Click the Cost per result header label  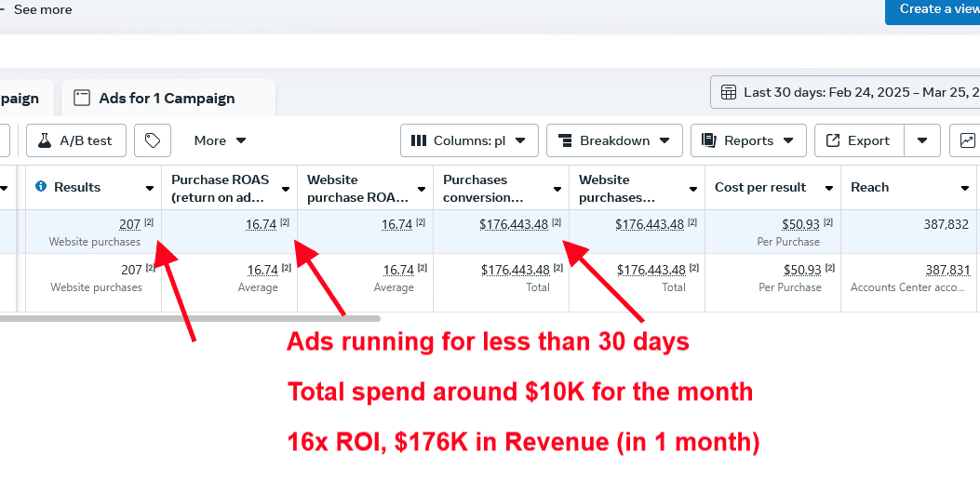pyautogui.click(x=760, y=187)
